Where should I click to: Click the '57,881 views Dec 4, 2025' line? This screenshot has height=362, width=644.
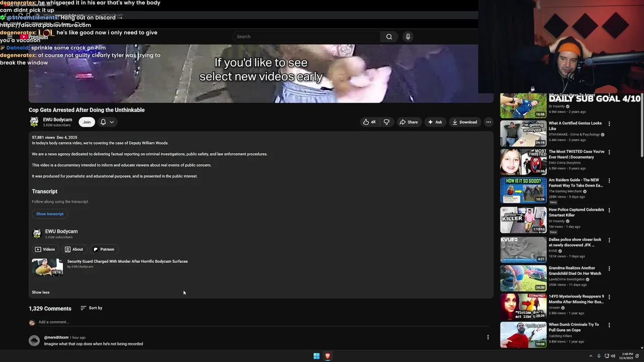coord(54,137)
